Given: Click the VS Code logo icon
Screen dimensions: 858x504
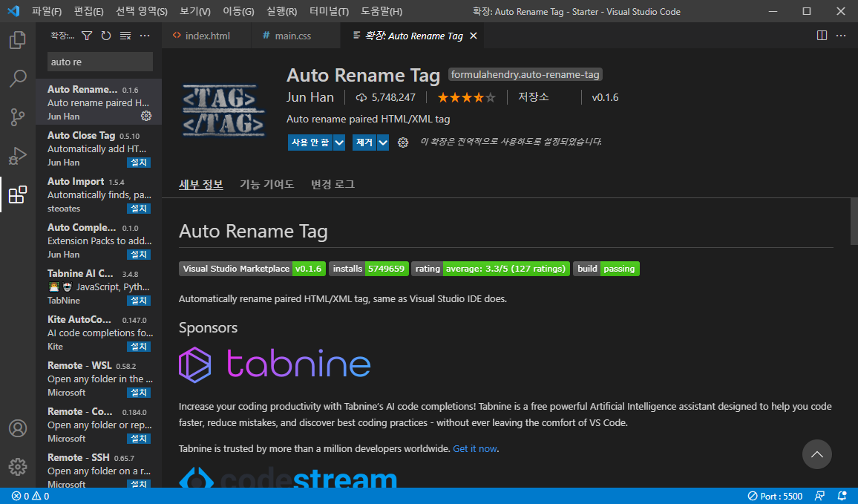Looking at the screenshot, I should tap(13, 11).
